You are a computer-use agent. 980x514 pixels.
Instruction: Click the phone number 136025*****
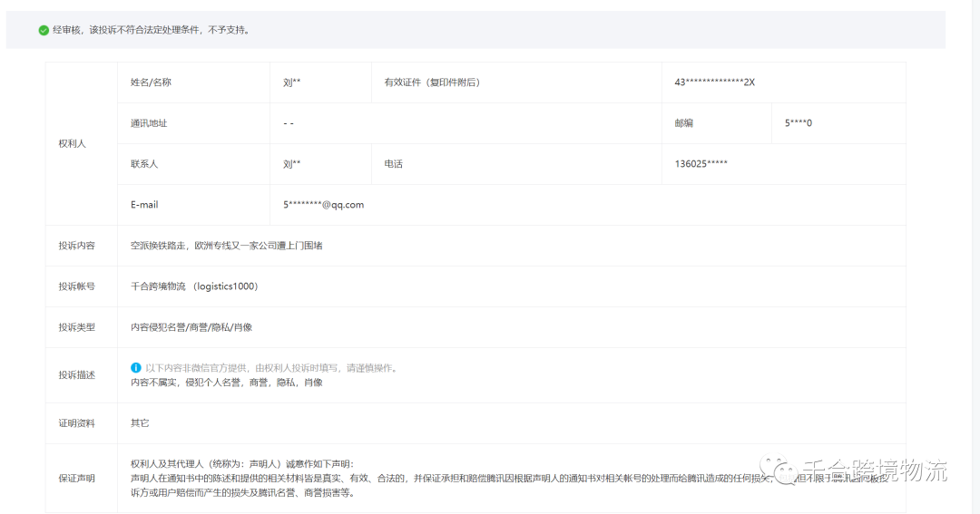(x=701, y=164)
